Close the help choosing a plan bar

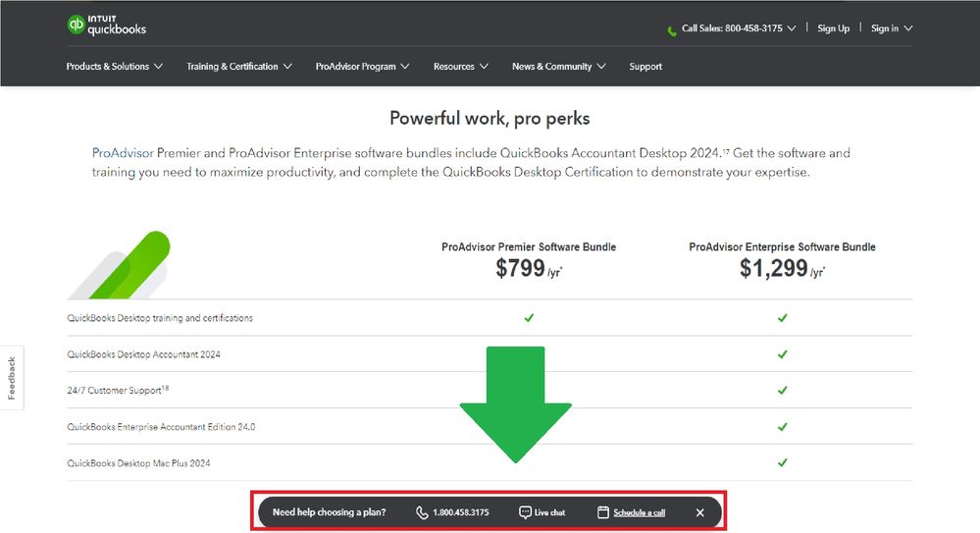pyautogui.click(x=699, y=512)
